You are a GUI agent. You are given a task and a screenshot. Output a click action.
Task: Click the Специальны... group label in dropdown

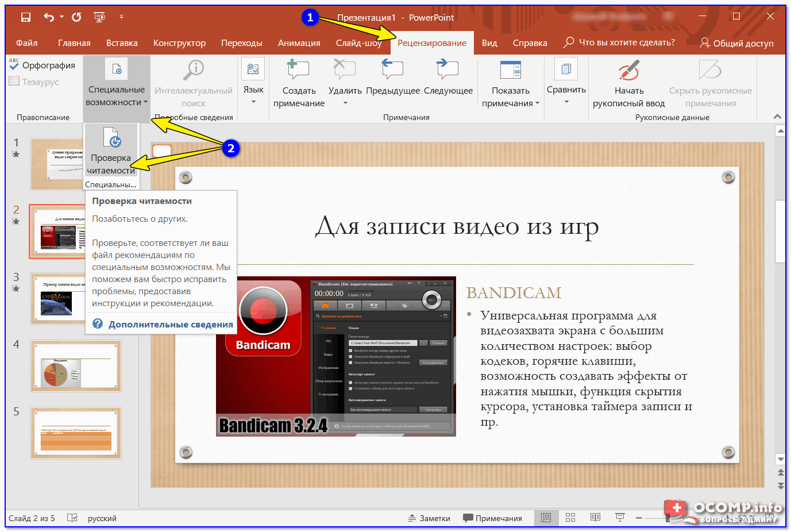click(111, 184)
